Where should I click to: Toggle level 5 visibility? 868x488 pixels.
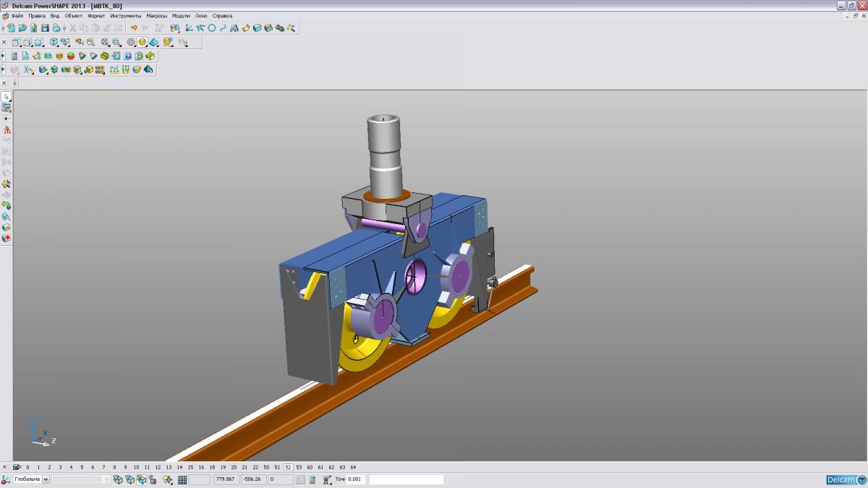(x=82, y=467)
